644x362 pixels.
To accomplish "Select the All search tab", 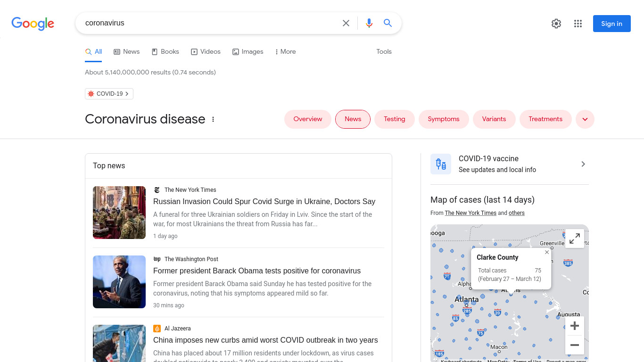I will (x=93, y=52).
